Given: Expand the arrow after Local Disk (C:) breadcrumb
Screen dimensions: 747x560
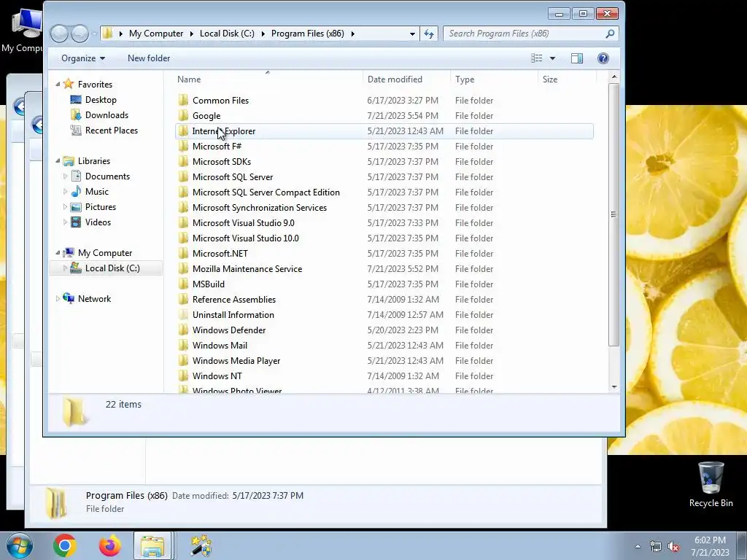Looking at the screenshot, I should point(263,34).
